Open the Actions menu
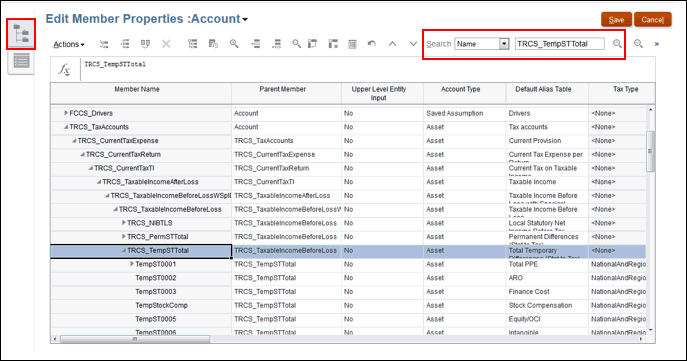 click(69, 44)
